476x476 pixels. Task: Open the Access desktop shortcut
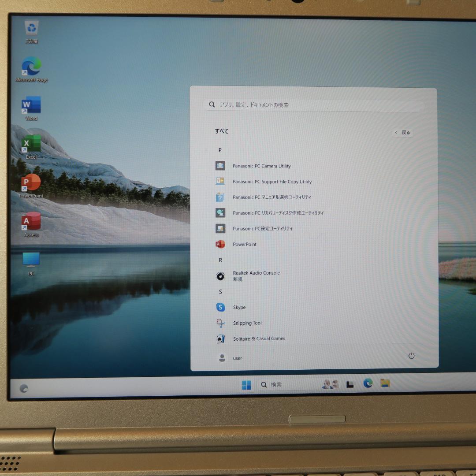tap(31, 225)
